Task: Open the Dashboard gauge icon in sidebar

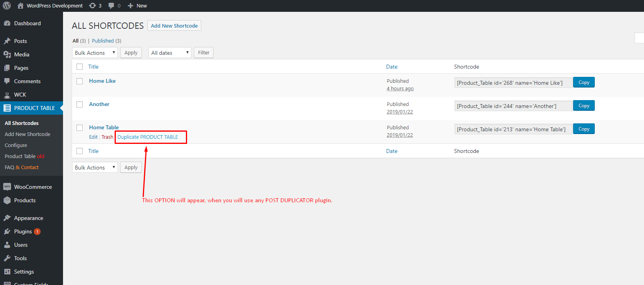Action: point(7,23)
